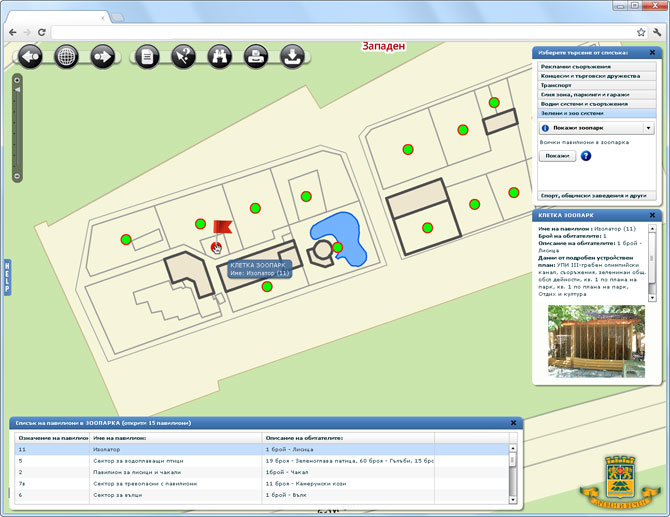Click the Западен district label on map
The width and height of the screenshot is (670, 517).
383,46
